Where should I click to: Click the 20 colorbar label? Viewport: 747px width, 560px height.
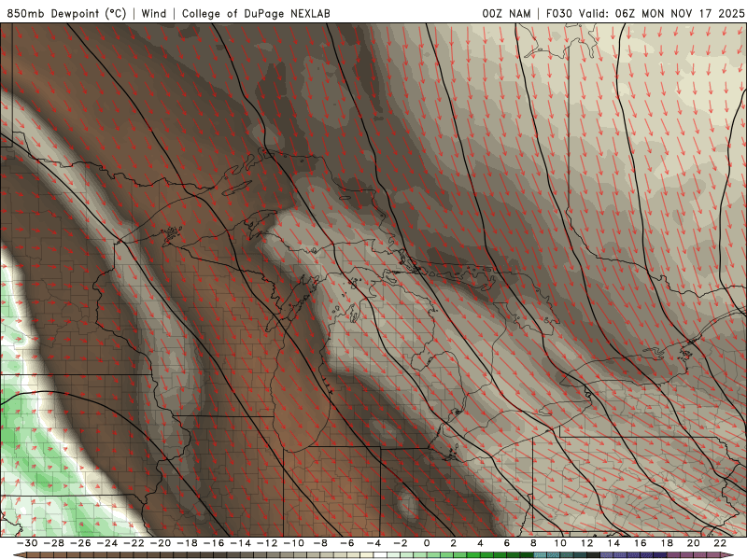(694, 543)
